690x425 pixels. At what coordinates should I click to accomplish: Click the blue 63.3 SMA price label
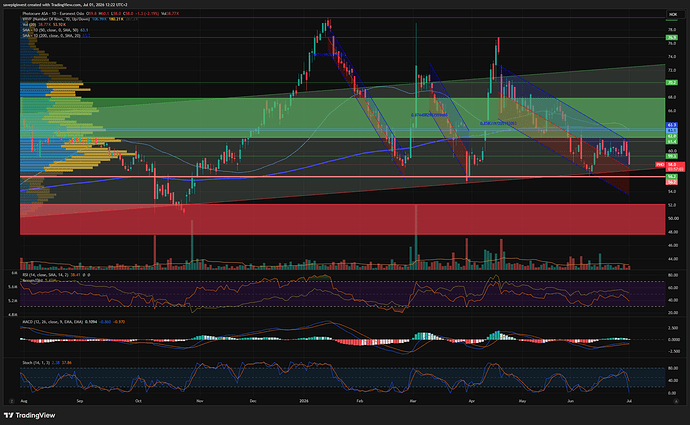point(672,125)
